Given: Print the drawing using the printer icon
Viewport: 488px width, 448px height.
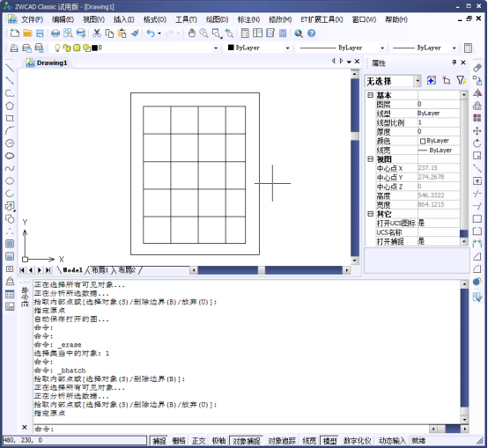Looking at the screenshot, I should [55, 33].
